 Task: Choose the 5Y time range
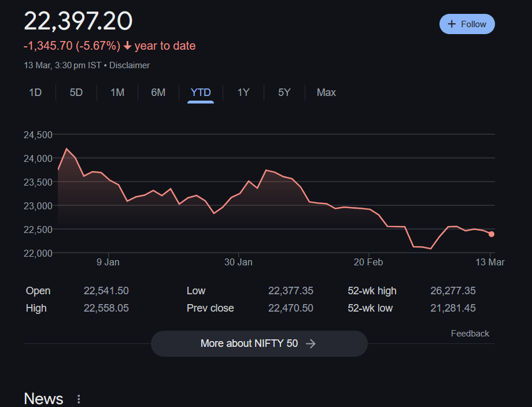click(x=284, y=92)
